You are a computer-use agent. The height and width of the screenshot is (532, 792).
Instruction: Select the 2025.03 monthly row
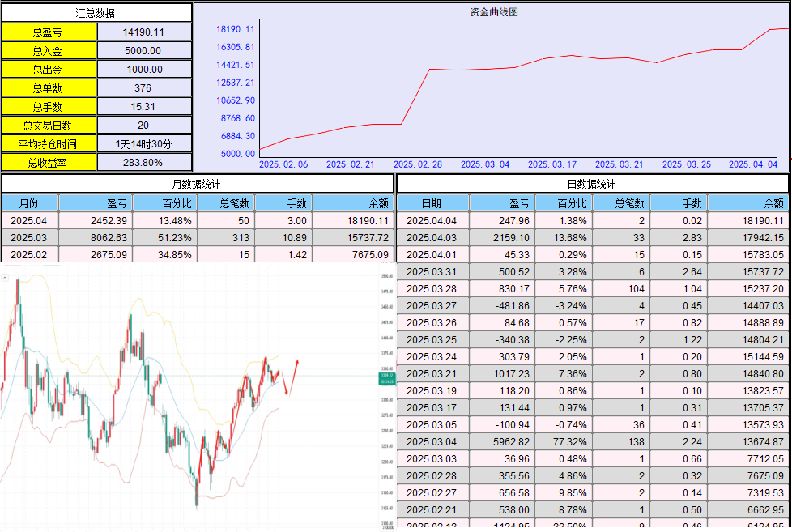pyautogui.click(x=197, y=237)
